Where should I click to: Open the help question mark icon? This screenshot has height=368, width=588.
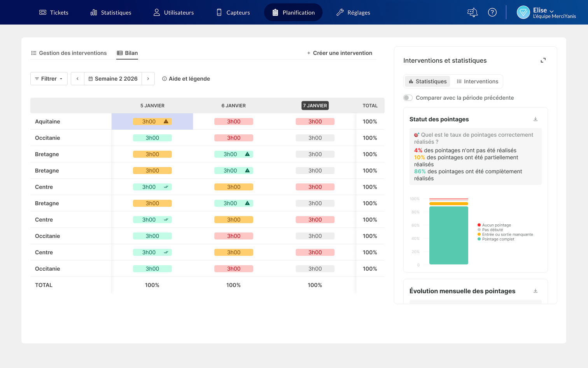492,12
